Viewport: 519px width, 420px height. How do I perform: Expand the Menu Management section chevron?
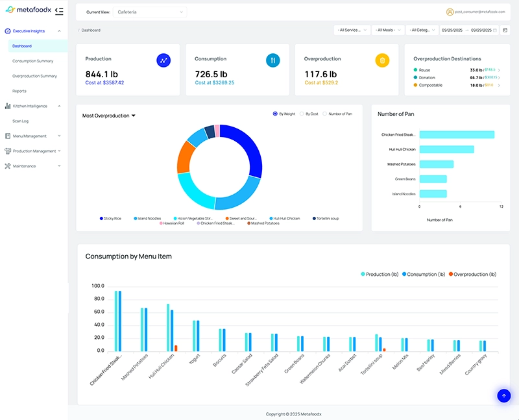tap(59, 136)
